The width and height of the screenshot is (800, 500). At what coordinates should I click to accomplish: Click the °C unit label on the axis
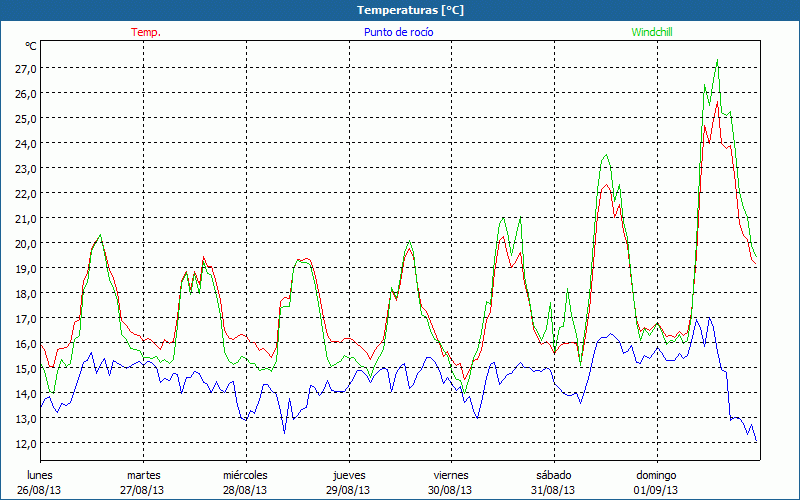[31, 46]
